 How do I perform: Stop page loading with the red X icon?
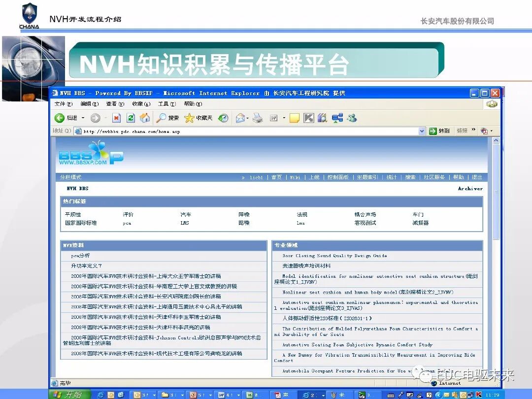click(116, 118)
